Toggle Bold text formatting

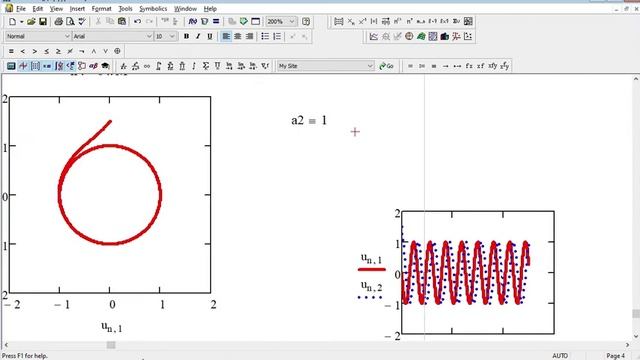[x=186, y=36]
